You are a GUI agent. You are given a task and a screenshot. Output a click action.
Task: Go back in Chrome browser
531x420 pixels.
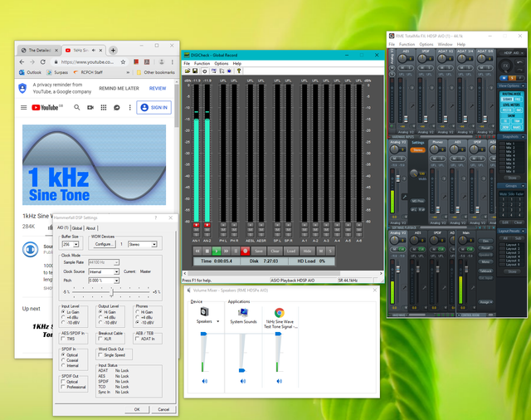pos(22,62)
